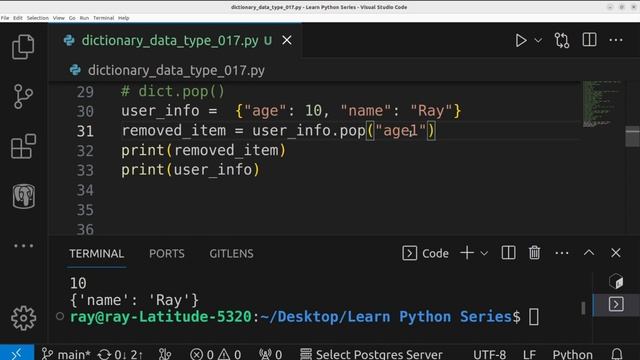
Task: Open the Selection menu
Action: tap(38, 18)
